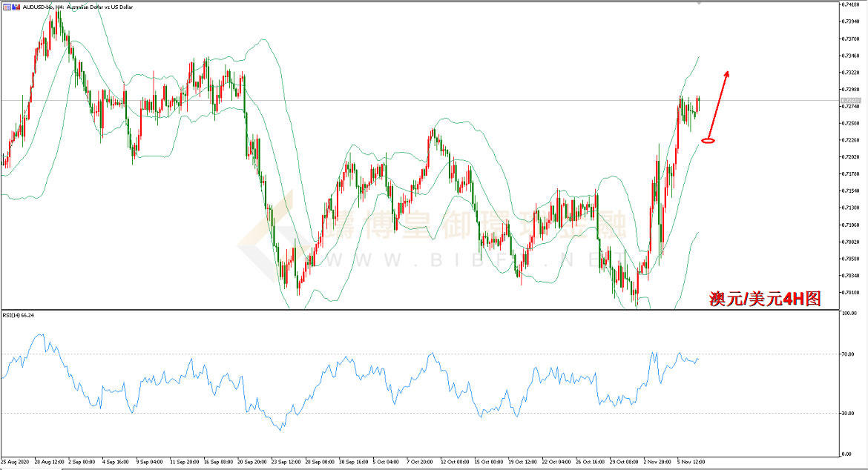The width and height of the screenshot is (868, 470).
Task: Click the red ellipse marker on chart
Action: point(708,140)
